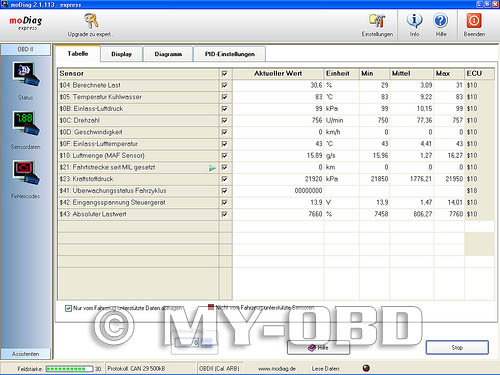
Task: Click the ECU column header
Action: 479,74
